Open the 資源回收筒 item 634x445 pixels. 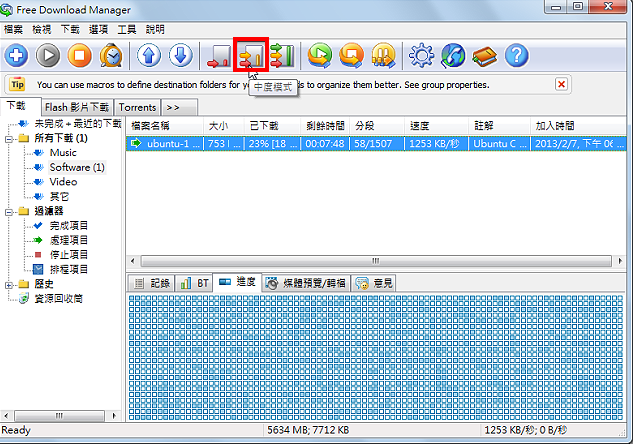coord(58,299)
